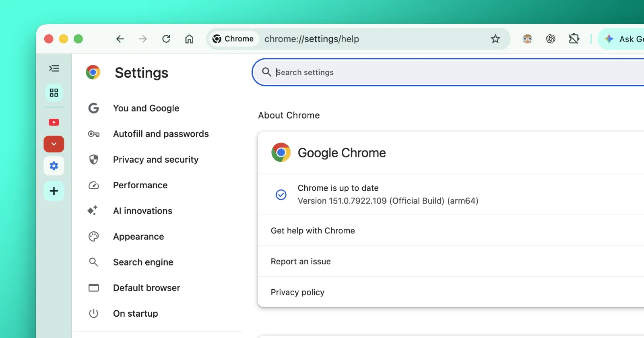Click the forward navigation arrow
Screen dimensions: 644x338
point(143,39)
